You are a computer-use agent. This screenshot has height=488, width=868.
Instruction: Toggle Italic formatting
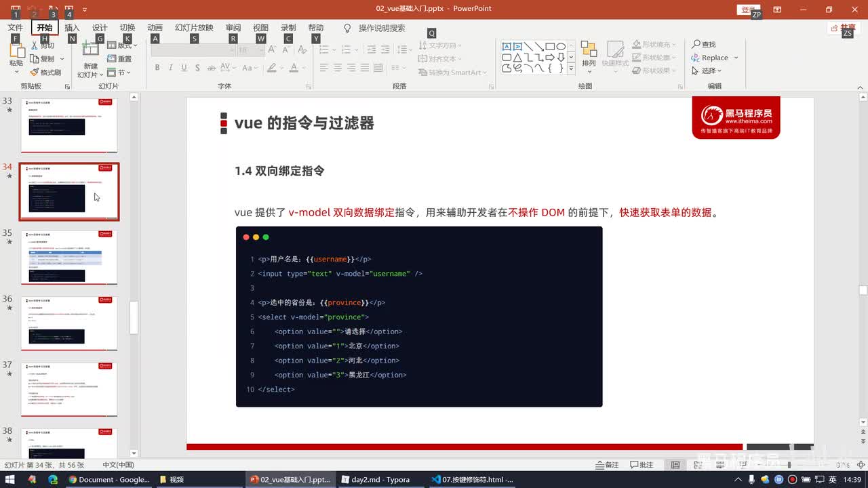click(x=171, y=68)
